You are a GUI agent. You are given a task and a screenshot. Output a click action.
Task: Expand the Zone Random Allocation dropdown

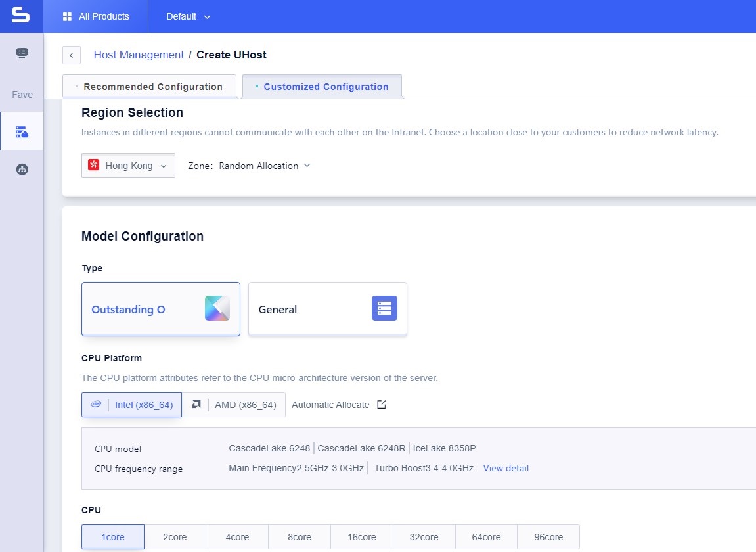(263, 166)
